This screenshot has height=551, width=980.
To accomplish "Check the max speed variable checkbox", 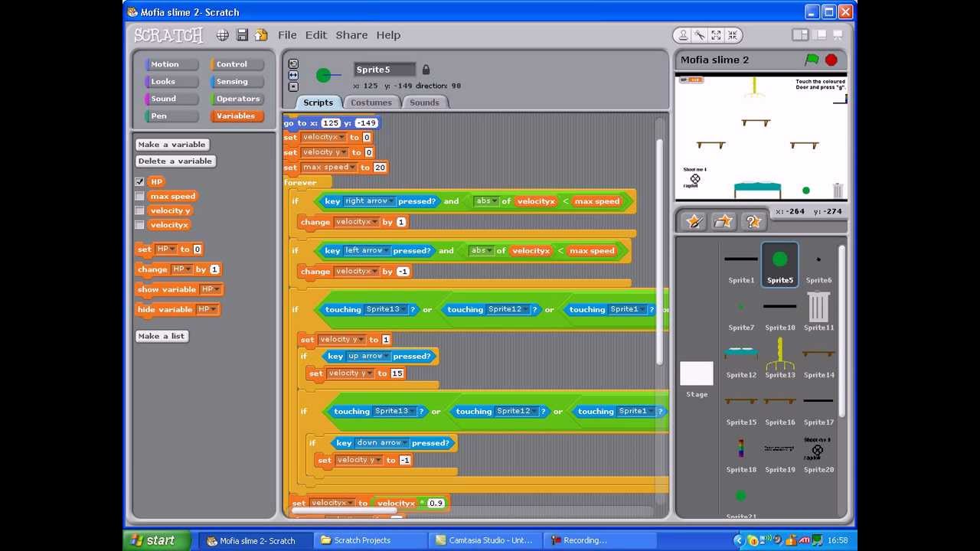I will (139, 197).
